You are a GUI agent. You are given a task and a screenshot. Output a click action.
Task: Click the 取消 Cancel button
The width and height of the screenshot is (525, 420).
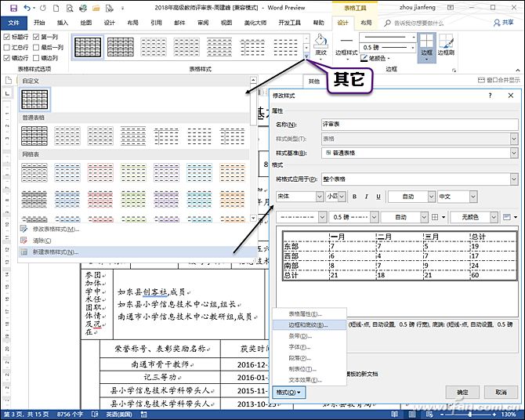(x=501, y=393)
